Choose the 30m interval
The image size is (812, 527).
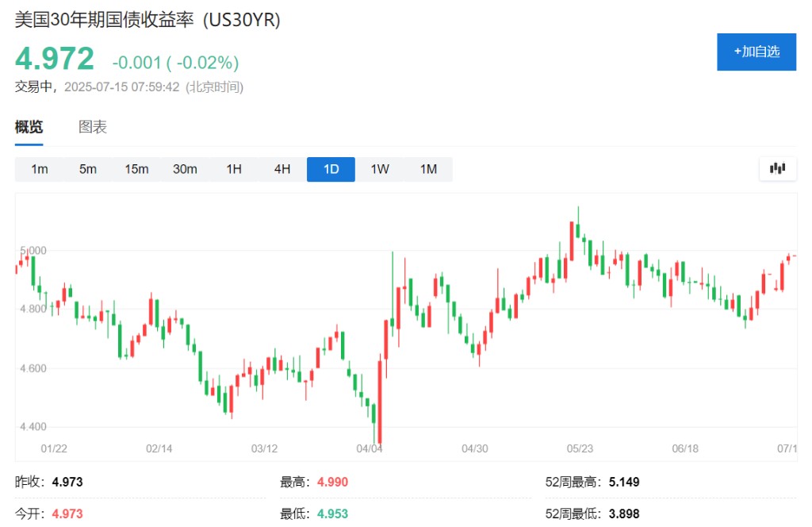pyautogui.click(x=185, y=169)
